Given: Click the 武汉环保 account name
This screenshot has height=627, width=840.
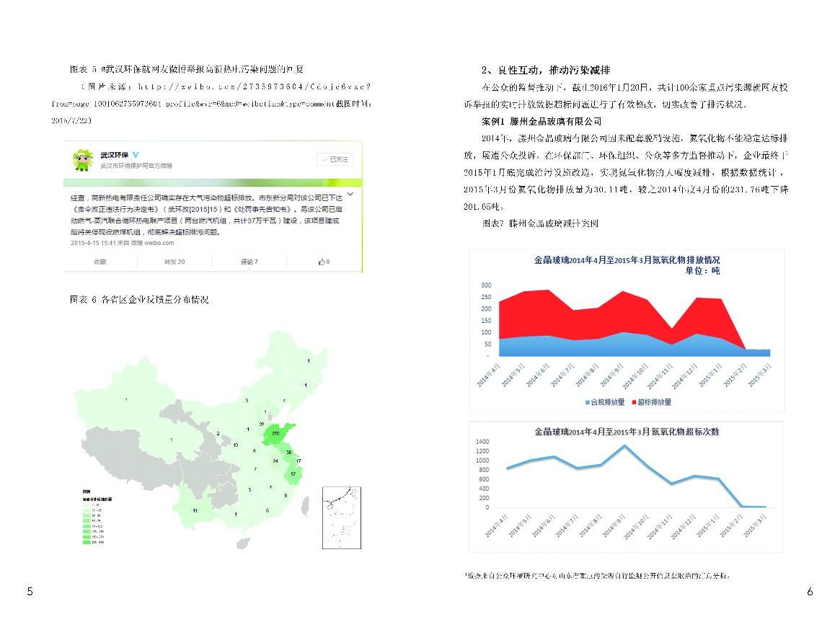Looking at the screenshot, I should click(114, 155).
